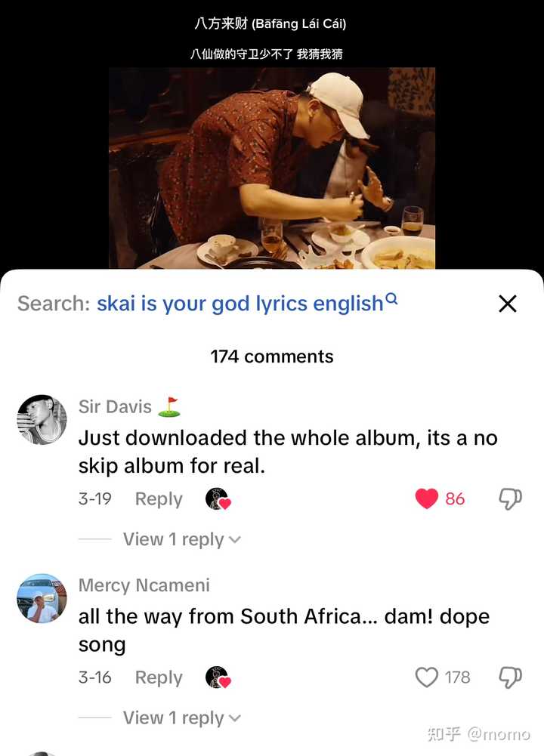The width and height of the screenshot is (544, 756).
Task: Tap creator-liked badge under Mercy Ncameni's comment
Action: 218,677
